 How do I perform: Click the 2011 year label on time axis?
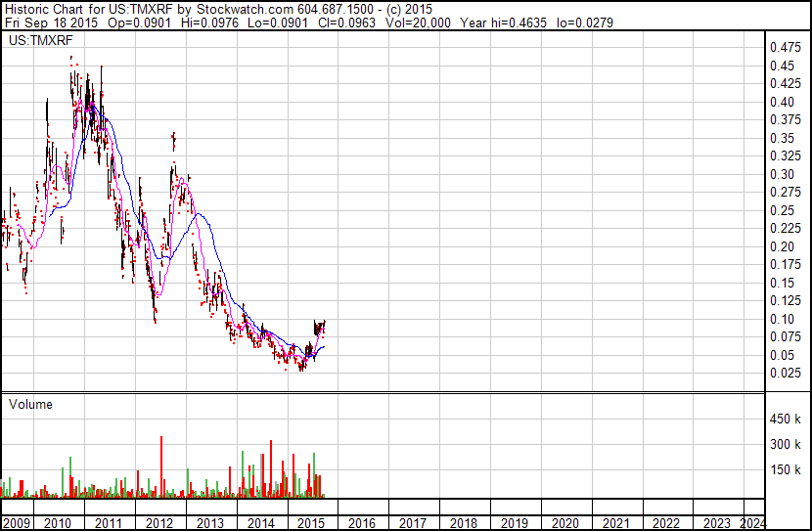[109, 523]
